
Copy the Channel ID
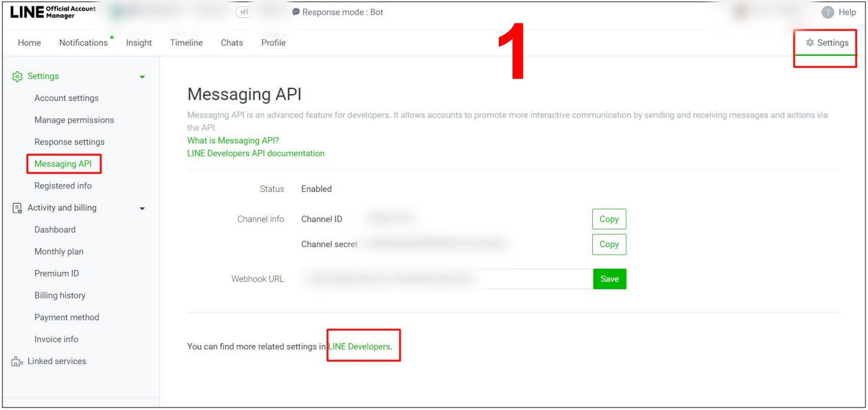click(x=609, y=219)
